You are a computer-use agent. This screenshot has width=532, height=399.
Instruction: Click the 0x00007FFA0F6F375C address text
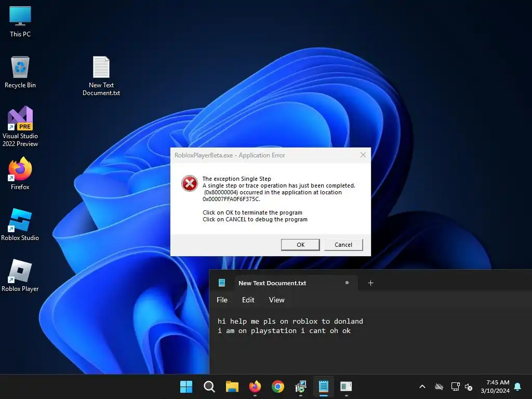(x=231, y=199)
